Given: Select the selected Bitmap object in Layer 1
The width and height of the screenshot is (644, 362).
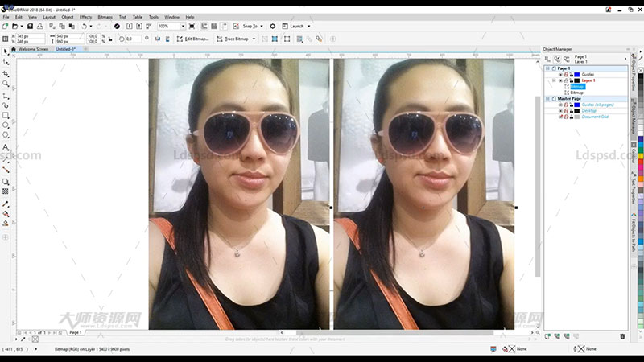Looking at the screenshot, I should (577, 87).
